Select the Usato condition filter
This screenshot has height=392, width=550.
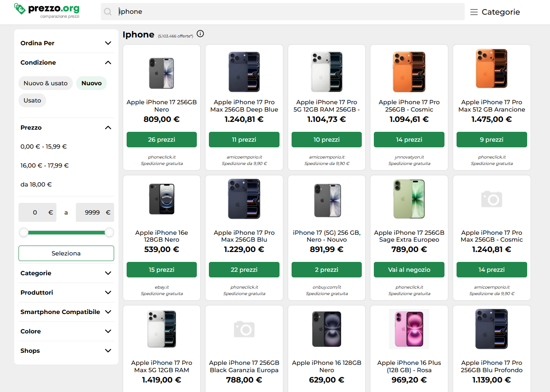[x=32, y=100]
